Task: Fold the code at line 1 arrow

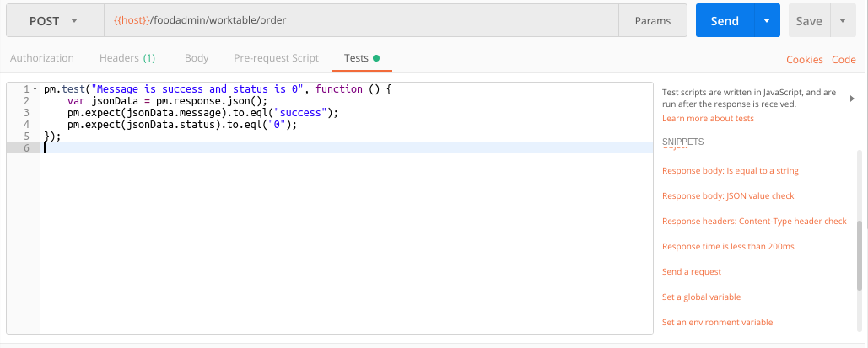Action: point(34,89)
